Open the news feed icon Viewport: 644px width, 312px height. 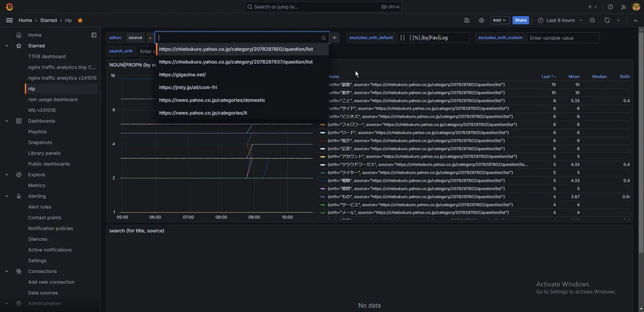tap(624, 7)
